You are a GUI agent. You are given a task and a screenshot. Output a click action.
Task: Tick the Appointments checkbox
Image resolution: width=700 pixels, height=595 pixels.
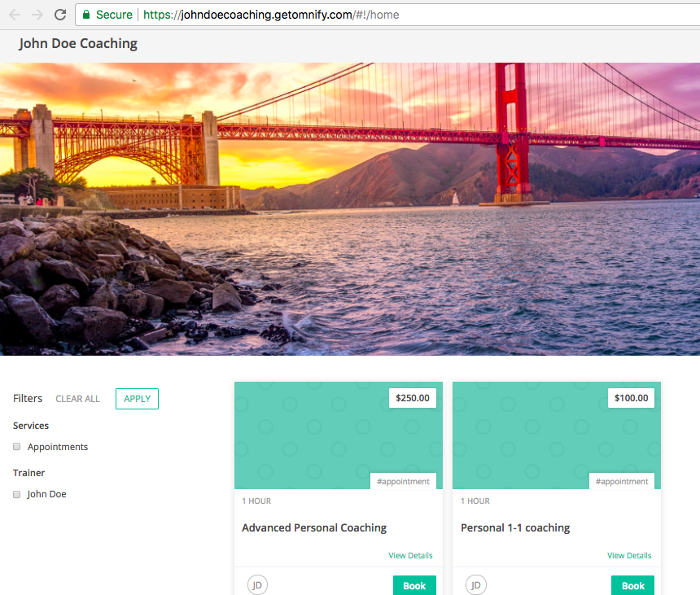[x=17, y=446]
